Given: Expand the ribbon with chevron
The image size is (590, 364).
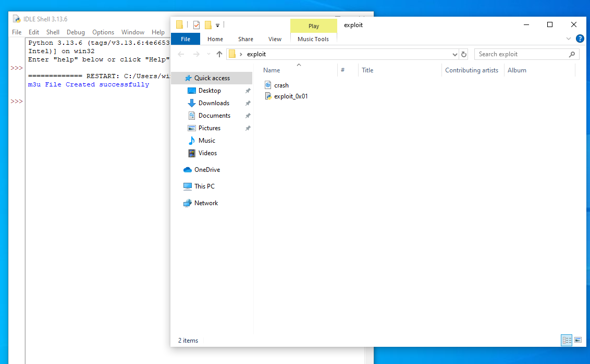Looking at the screenshot, I should pos(569,39).
